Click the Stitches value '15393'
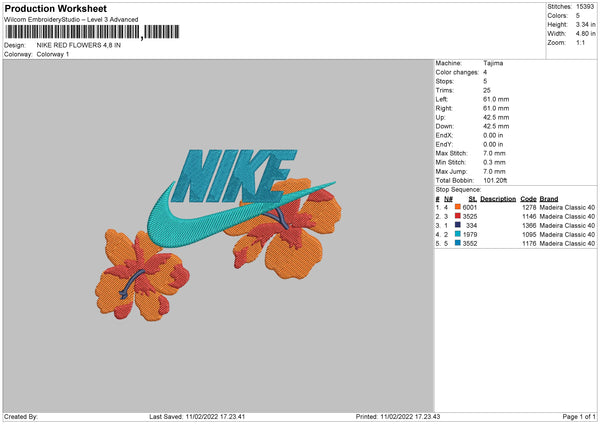The image size is (600, 424). 585,7
